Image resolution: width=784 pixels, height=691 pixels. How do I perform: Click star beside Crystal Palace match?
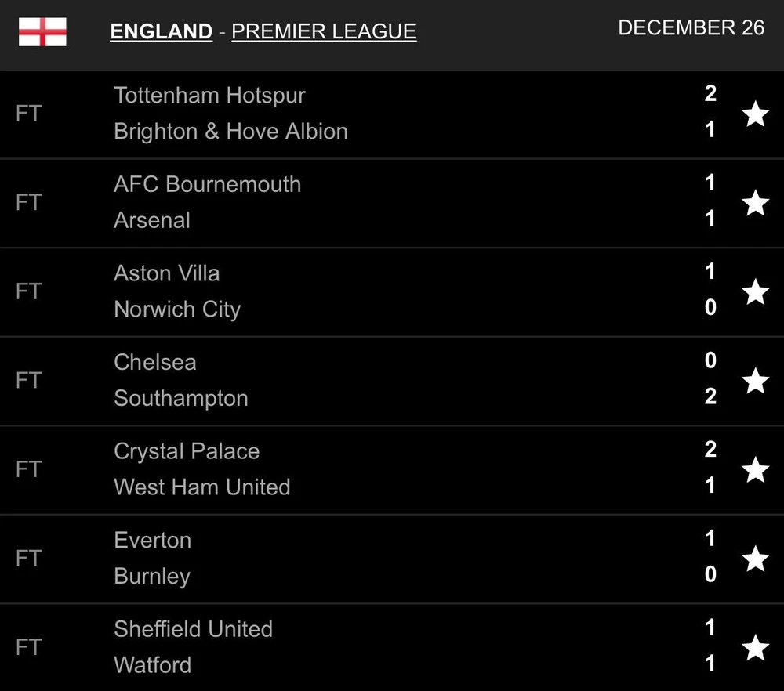(x=755, y=470)
